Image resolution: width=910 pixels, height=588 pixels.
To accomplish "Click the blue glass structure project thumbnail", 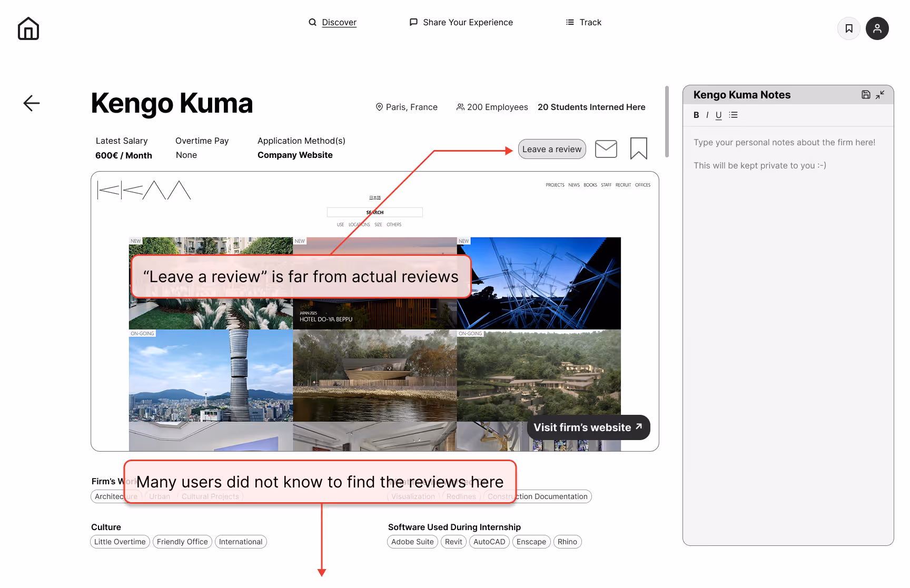I will coord(539,283).
